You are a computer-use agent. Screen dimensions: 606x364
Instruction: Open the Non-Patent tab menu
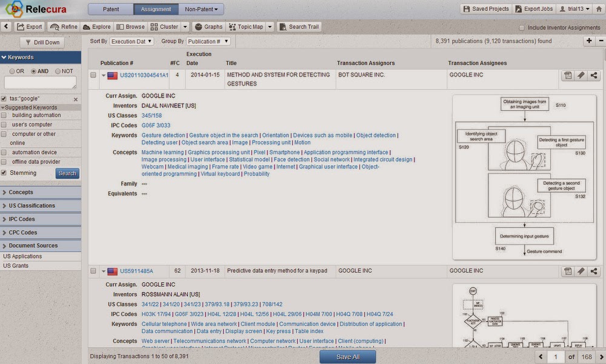(201, 9)
